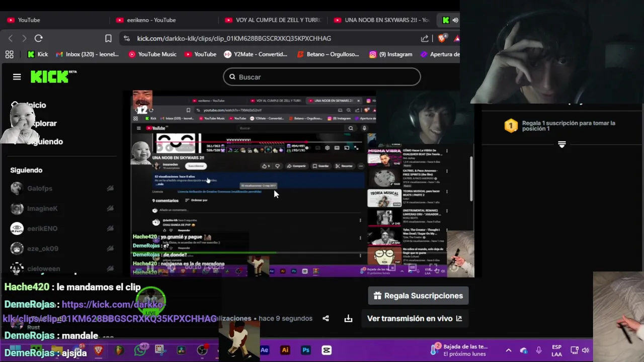Open the Galofps followed channel
This screenshot has width=644, height=362.
(x=62, y=188)
